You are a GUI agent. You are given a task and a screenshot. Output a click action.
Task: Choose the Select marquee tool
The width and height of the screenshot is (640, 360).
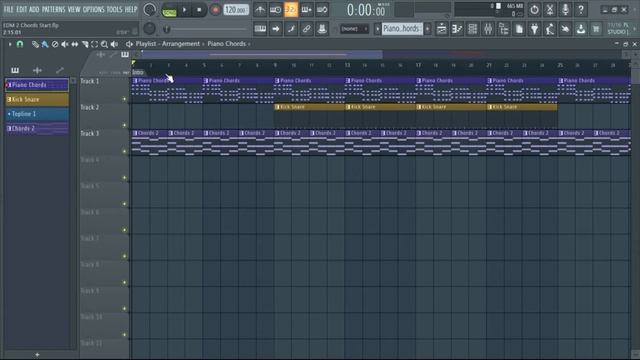[94, 44]
